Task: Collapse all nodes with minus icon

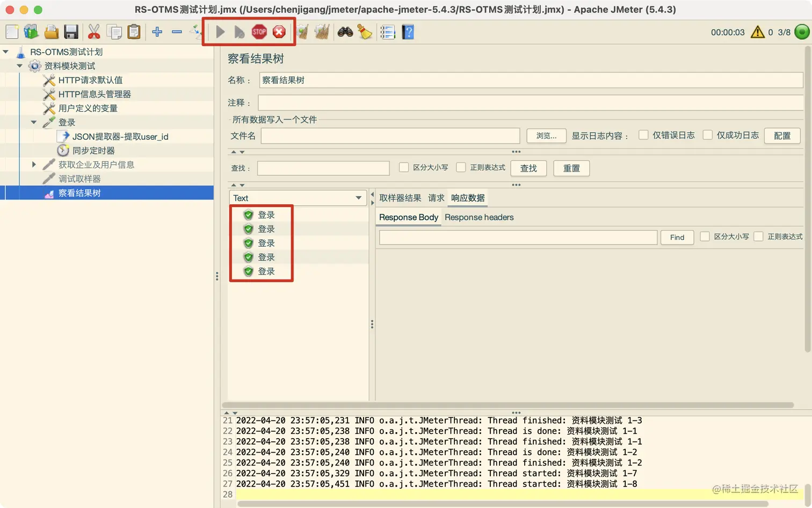Action: [177, 32]
